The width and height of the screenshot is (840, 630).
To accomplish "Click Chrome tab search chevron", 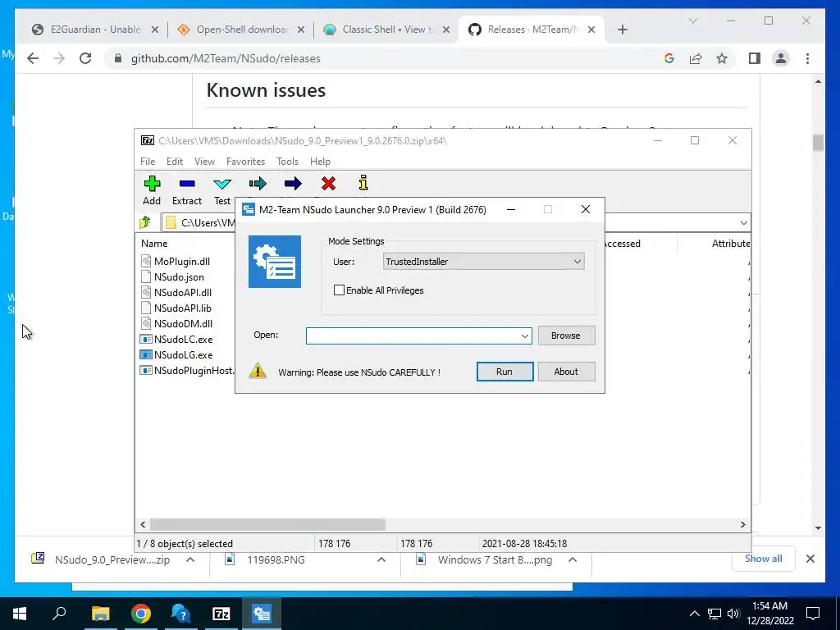I will pyautogui.click(x=692, y=21).
